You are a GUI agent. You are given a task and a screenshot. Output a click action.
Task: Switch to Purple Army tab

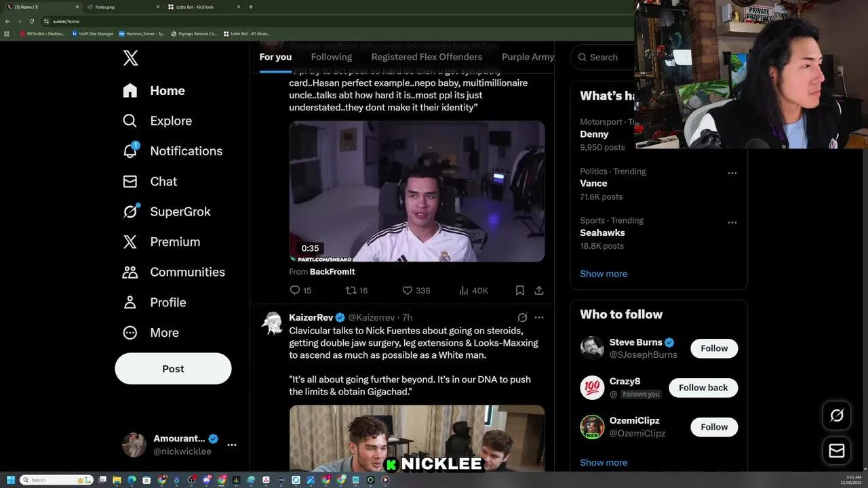(528, 57)
